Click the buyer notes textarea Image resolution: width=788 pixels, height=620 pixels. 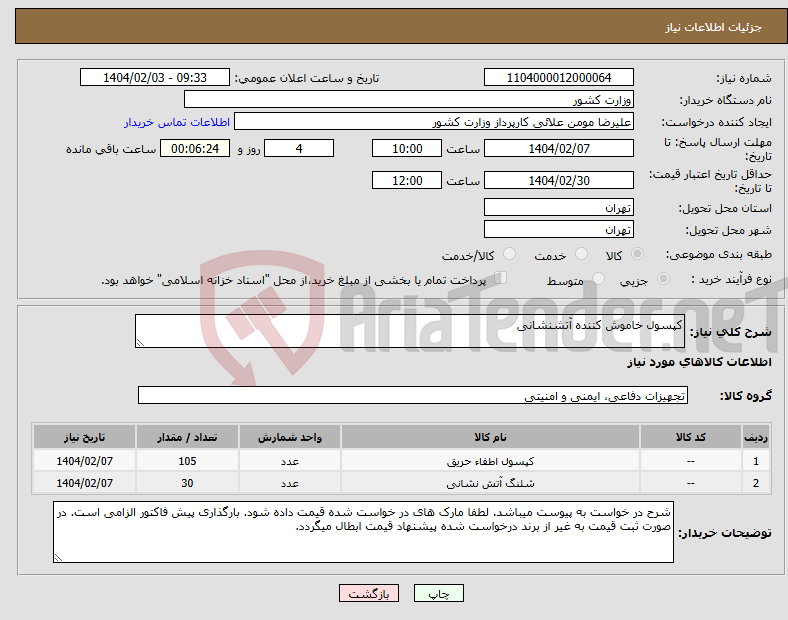point(363,532)
